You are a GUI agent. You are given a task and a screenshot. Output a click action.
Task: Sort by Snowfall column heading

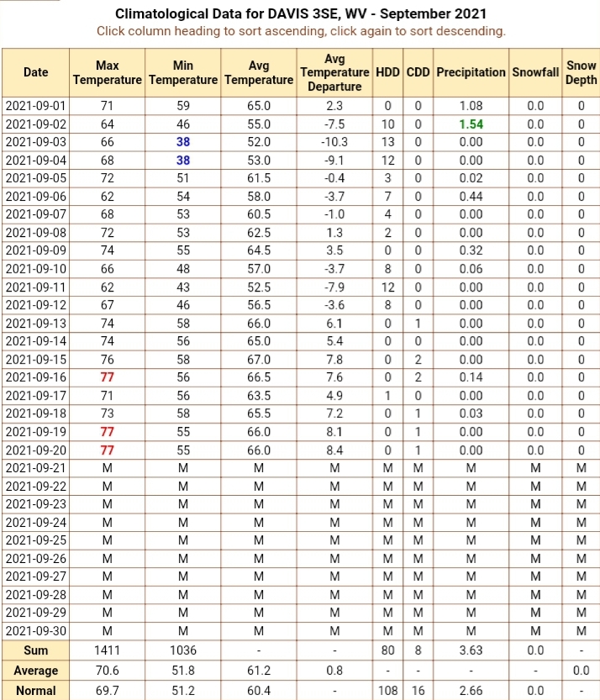coord(535,72)
